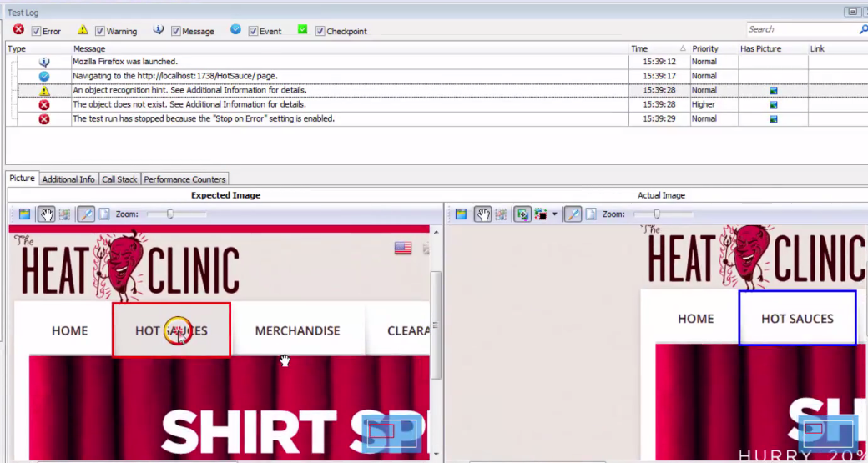Click into the Search input field
This screenshot has width=868, height=463.
[801, 29]
